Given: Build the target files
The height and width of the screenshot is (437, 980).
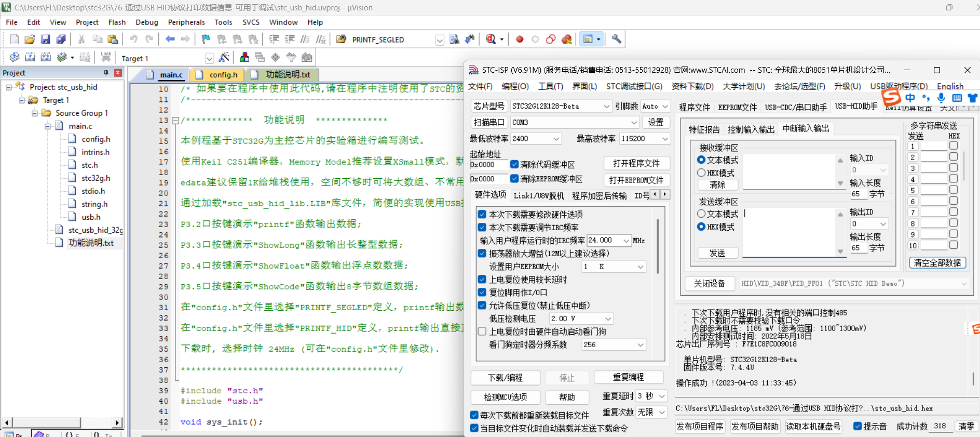Looking at the screenshot, I should pyautogui.click(x=30, y=57).
